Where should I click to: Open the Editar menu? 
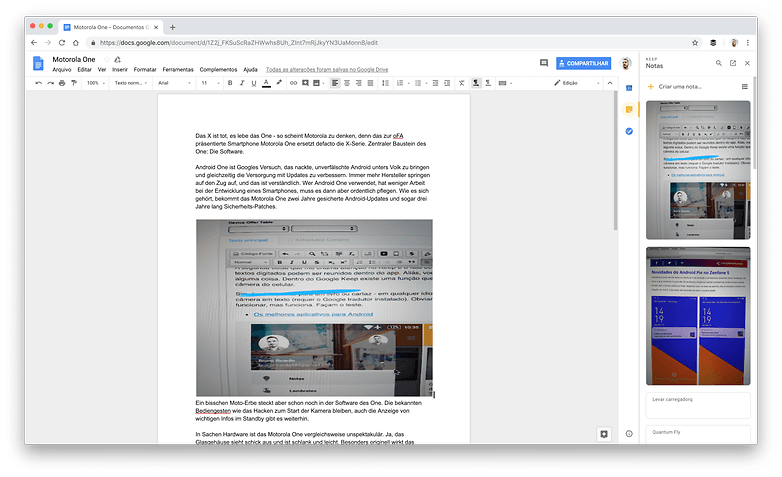click(84, 70)
